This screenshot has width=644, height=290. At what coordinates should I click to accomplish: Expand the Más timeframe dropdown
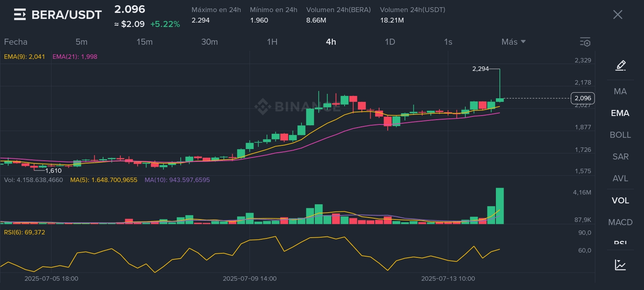tap(514, 42)
